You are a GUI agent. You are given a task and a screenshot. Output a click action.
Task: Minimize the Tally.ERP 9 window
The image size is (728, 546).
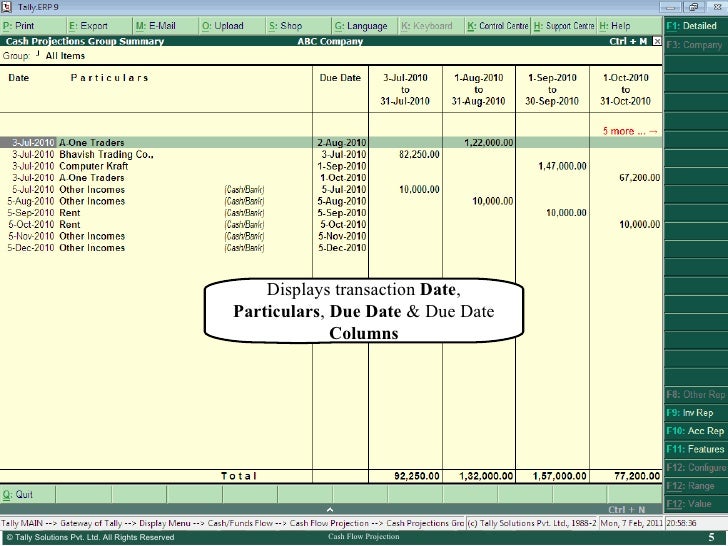(x=670, y=7)
